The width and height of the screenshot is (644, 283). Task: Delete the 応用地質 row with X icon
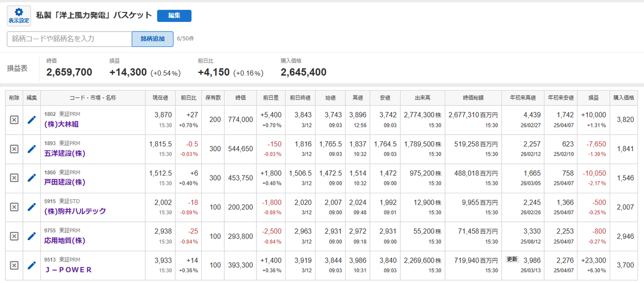tap(14, 236)
